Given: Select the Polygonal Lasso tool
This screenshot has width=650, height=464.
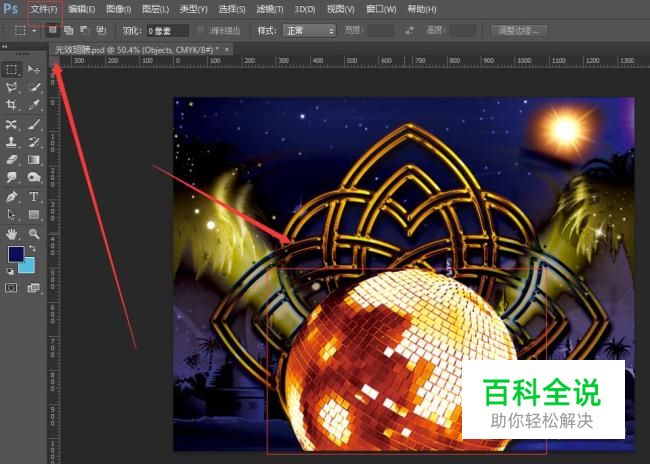Looking at the screenshot, I should [12, 87].
